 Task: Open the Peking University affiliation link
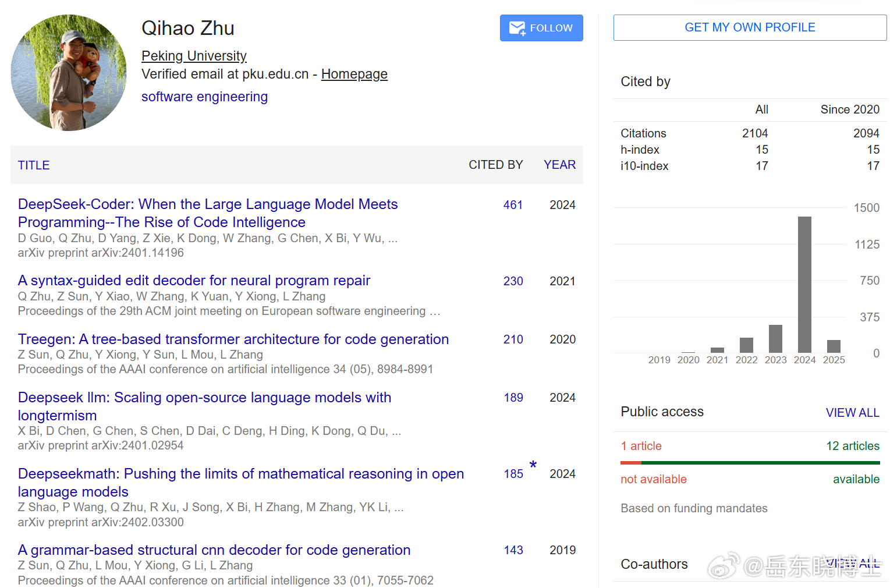tap(194, 56)
